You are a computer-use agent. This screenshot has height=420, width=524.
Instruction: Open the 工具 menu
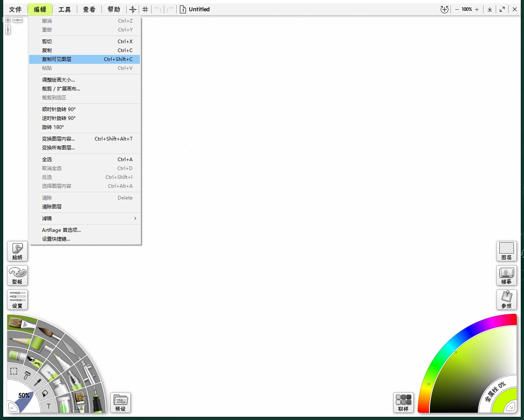tap(64, 9)
